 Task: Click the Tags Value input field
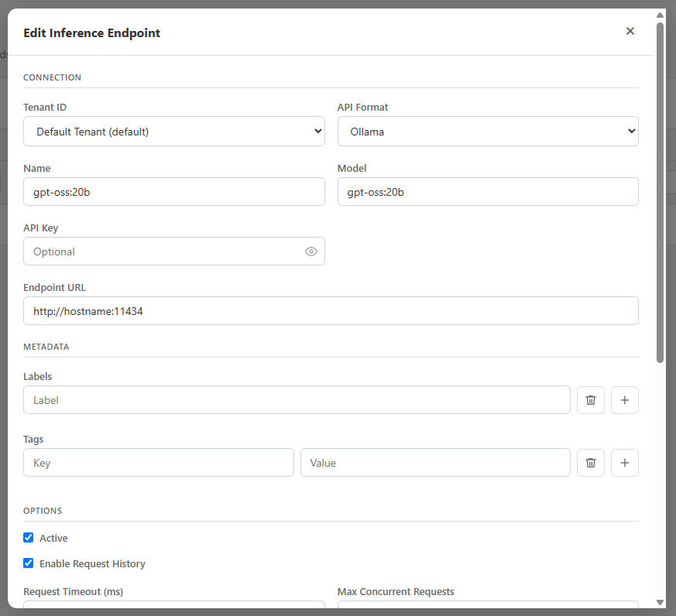[435, 463]
